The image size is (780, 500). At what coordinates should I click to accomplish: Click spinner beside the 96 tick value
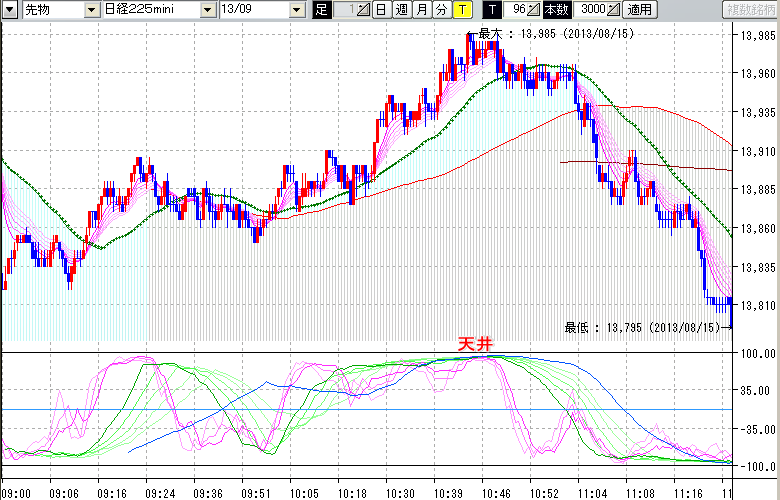click(533, 10)
